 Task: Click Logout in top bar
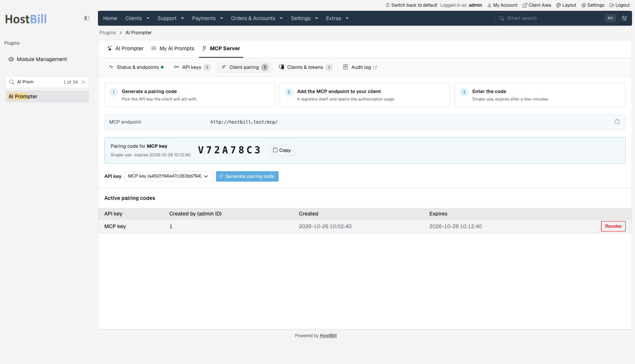click(619, 5)
